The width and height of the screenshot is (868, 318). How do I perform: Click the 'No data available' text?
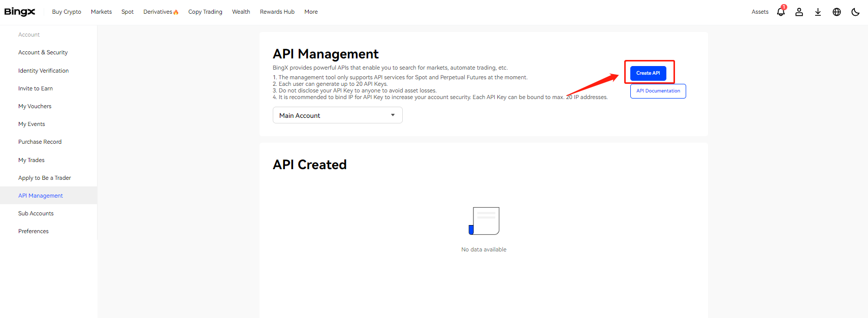tap(484, 249)
